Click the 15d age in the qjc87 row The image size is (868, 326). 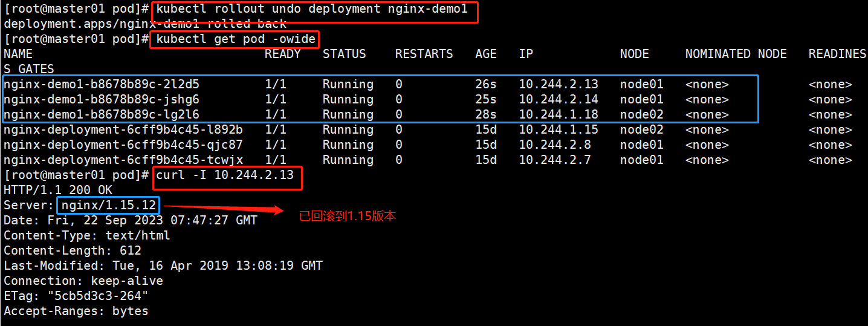(x=486, y=145)
